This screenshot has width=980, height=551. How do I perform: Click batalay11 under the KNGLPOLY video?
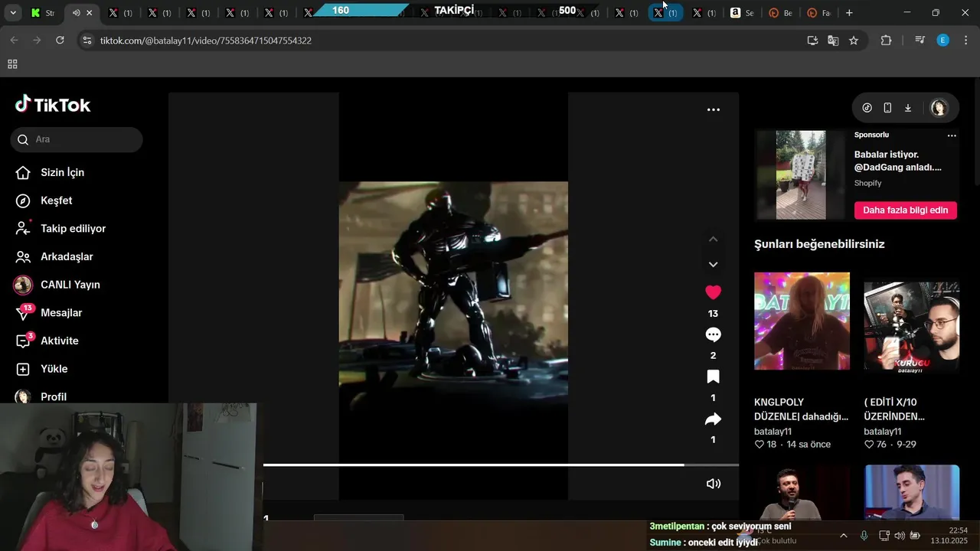click(773, 432)
